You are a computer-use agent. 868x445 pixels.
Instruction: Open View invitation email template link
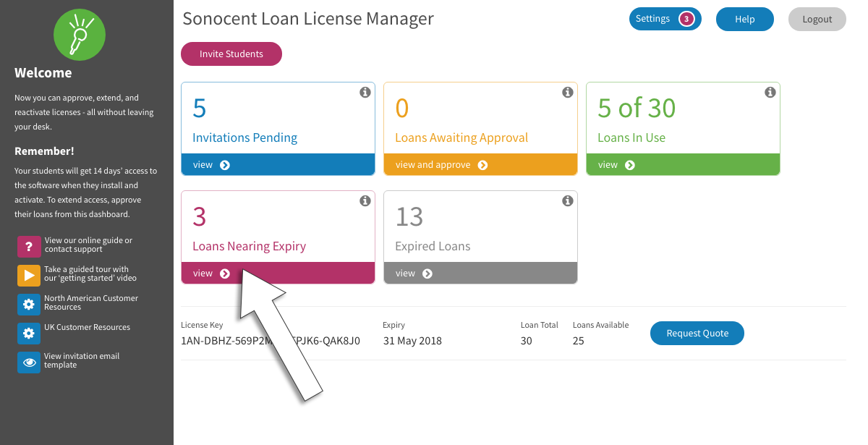(82, 360)
